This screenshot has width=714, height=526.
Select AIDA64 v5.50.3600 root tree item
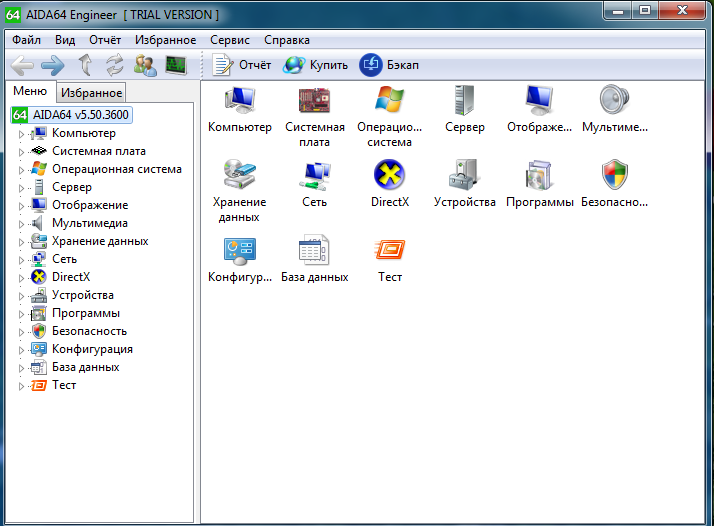(x=72, y=115)
